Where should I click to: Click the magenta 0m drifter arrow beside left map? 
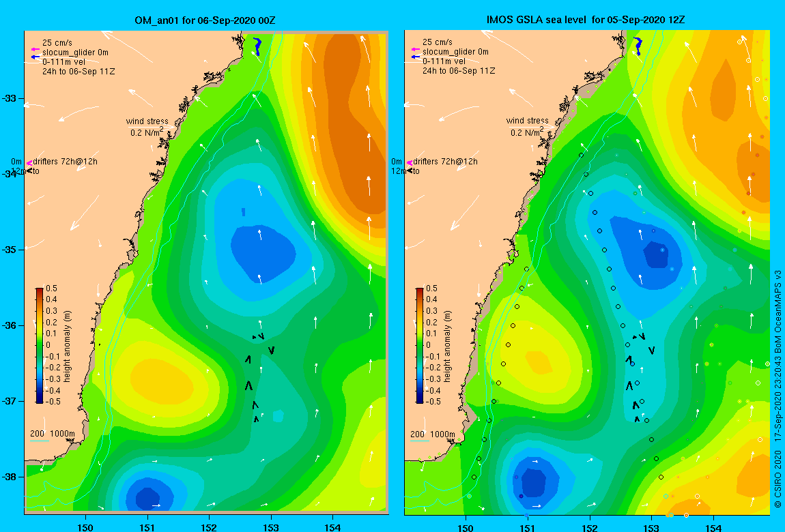[29, 162]
